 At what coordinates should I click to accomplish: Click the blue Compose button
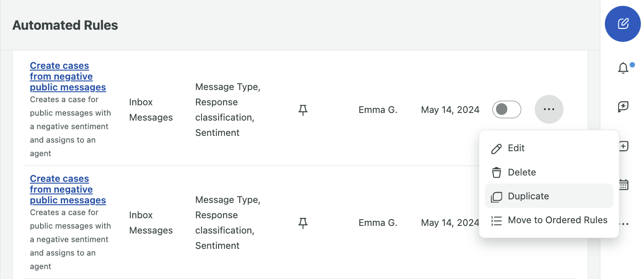pyautogui.click(x=623, y=24)
